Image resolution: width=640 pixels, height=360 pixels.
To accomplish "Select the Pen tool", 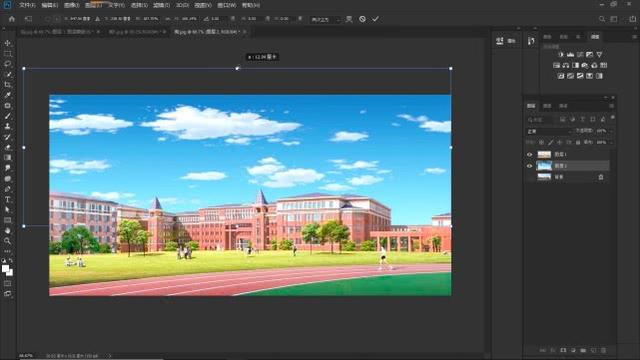I will (x=7, y=189).
